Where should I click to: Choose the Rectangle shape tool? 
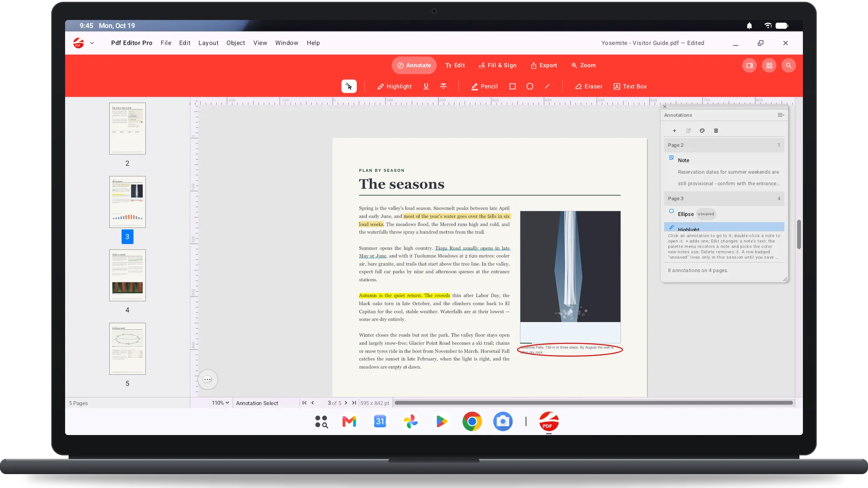[x=513, y=86]
